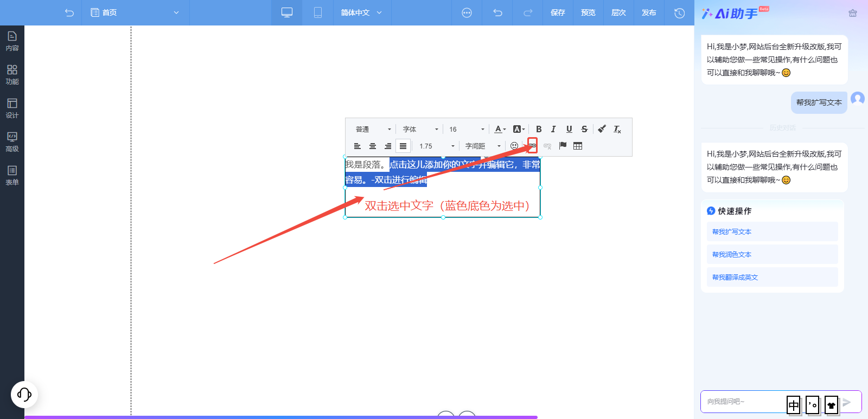868x419 pixels.
Task: Insert a hyperlink with the link icon
Action: point(532,145)
